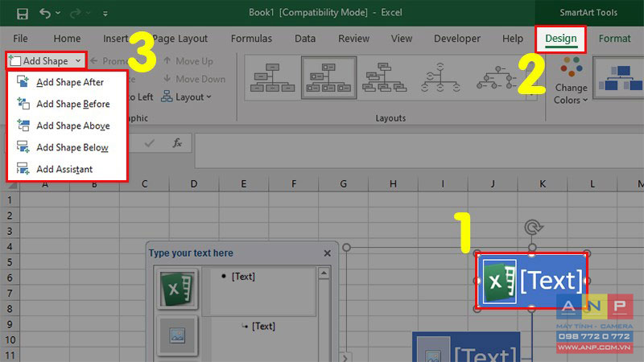
Task: Switch to the Data tab
Action: [305, 39]
